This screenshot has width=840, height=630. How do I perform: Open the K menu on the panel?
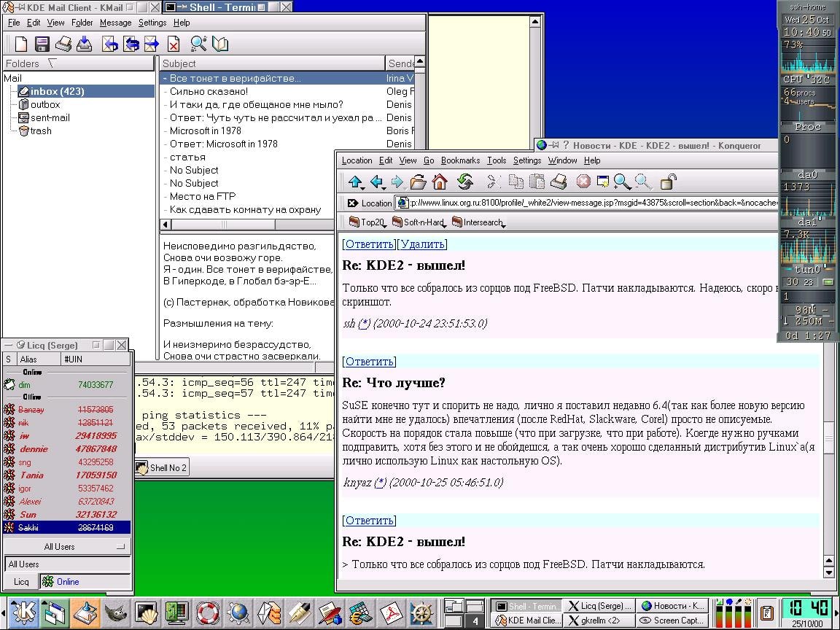[23, 613]
